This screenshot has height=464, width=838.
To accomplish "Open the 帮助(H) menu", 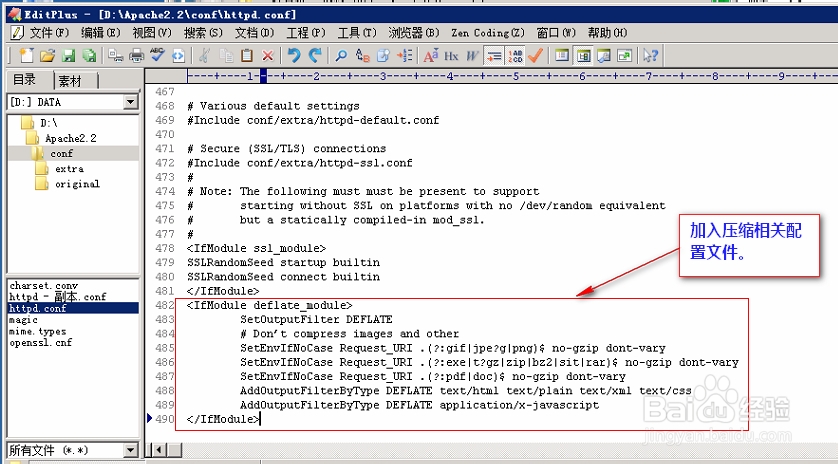I will [x=607, y=33].
